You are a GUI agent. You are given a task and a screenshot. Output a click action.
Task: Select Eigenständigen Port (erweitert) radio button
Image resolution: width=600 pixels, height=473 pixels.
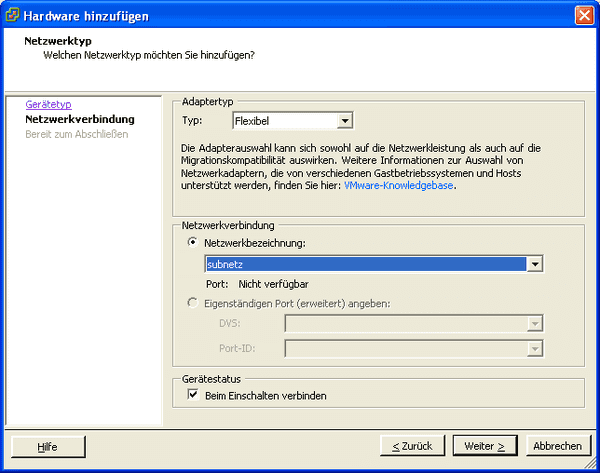coord(192,303)
